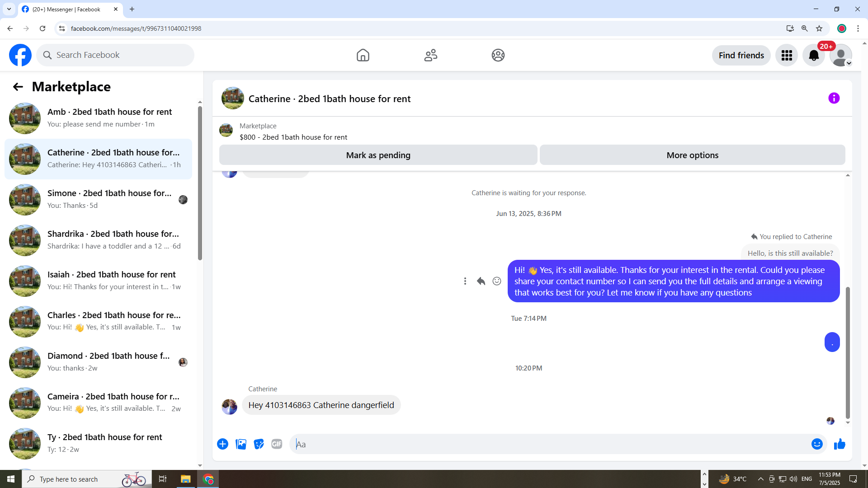This screenshot has height=488, width=868.
Task: Open the Friends tab
Action: [x=430, y=55]
